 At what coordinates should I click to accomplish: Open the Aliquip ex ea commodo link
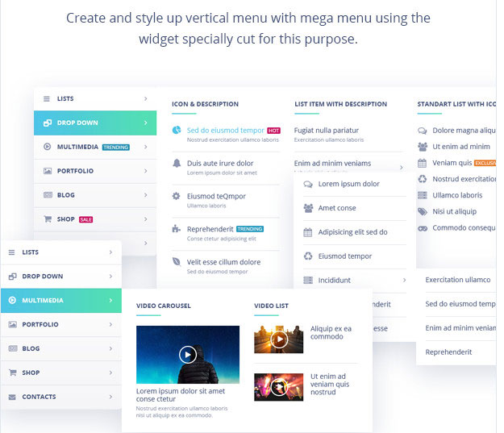pos(331,333)
